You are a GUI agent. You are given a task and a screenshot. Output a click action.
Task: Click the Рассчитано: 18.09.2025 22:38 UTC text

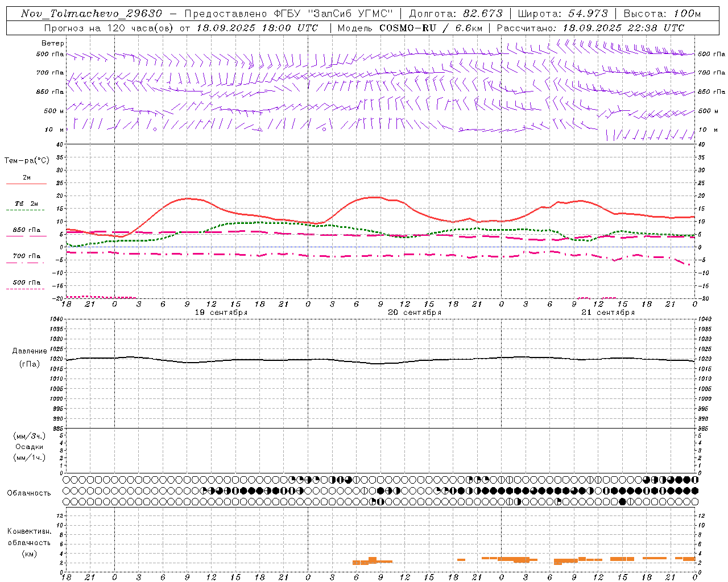coord(590,28)
